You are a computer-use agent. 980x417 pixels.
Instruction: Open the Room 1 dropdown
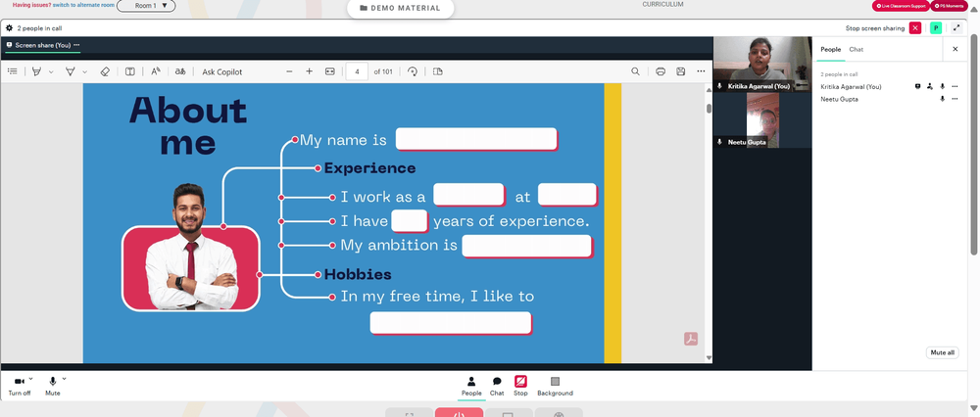146,6
